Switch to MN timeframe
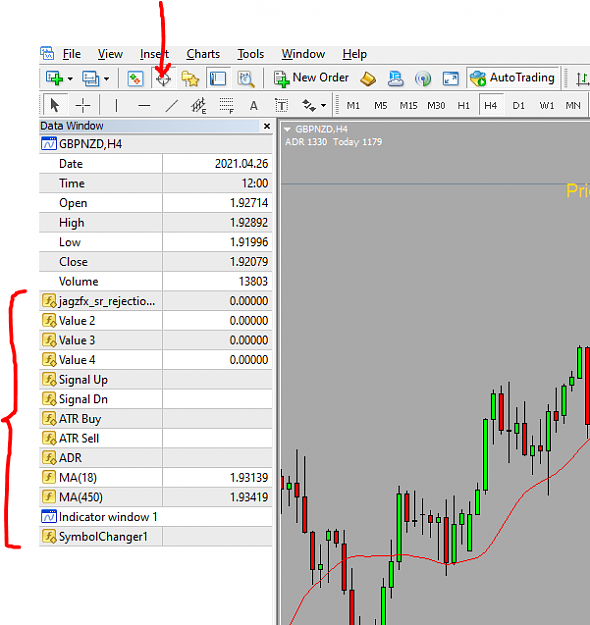This screenshot has width=590, height=625. (x=573, y=106)
